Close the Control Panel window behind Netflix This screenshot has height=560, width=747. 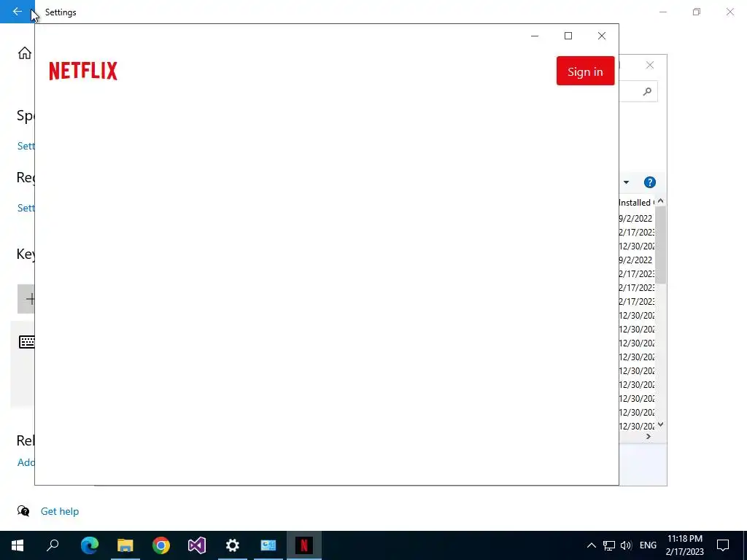coord(650,65)
